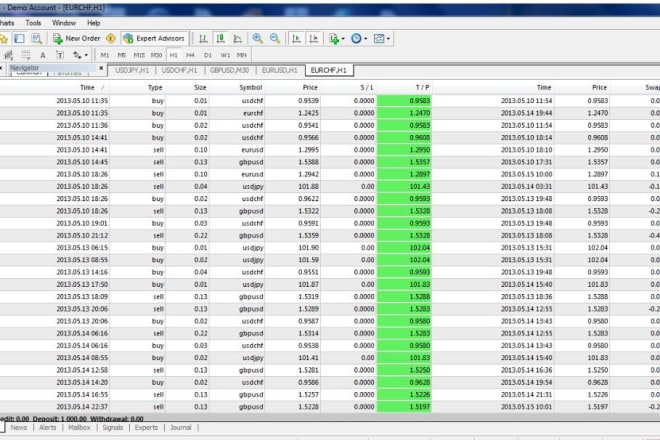
Task: Toggle chart shift
Action: coord(314,39)
